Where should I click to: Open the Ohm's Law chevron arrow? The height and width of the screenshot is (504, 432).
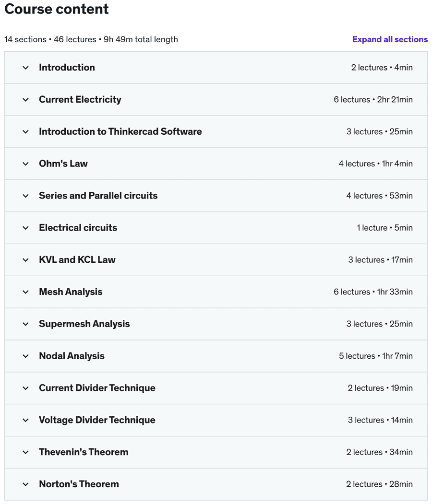[x=26, y=164]
